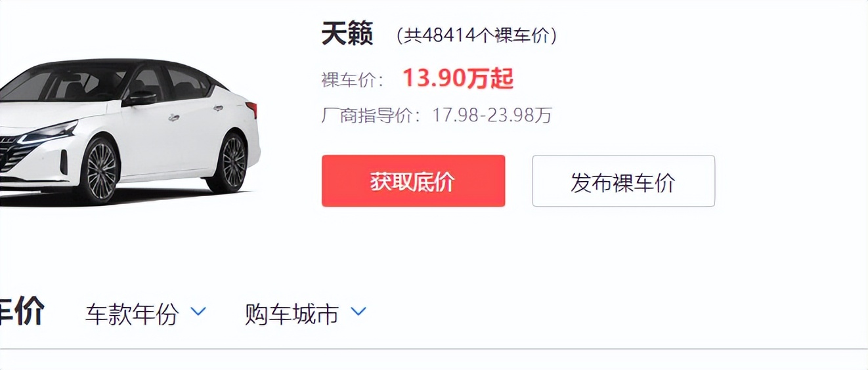Click the car's LED headlight
The width and height of the screenshot is (868, 370).
[x=47, y=133]
